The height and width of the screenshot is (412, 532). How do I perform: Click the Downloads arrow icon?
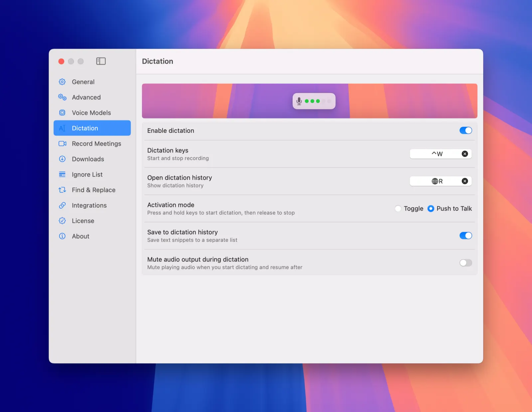[x=62, y=159]
